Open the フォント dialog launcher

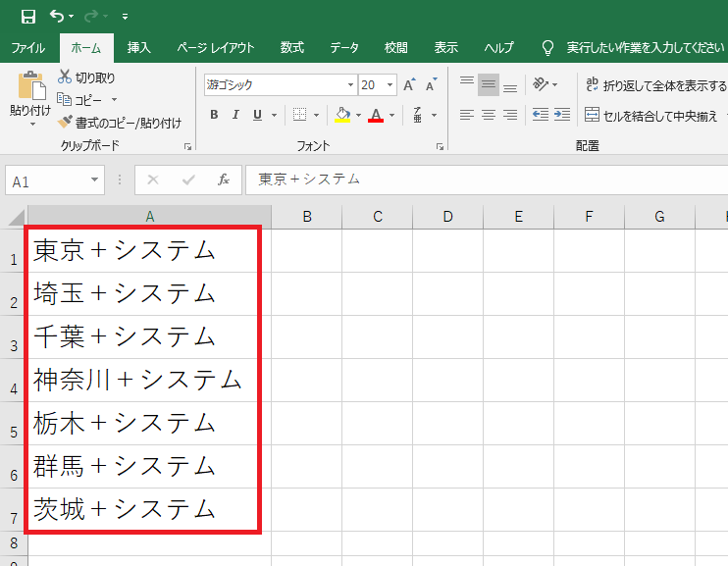pyautogui.click(x=440, y=147)
